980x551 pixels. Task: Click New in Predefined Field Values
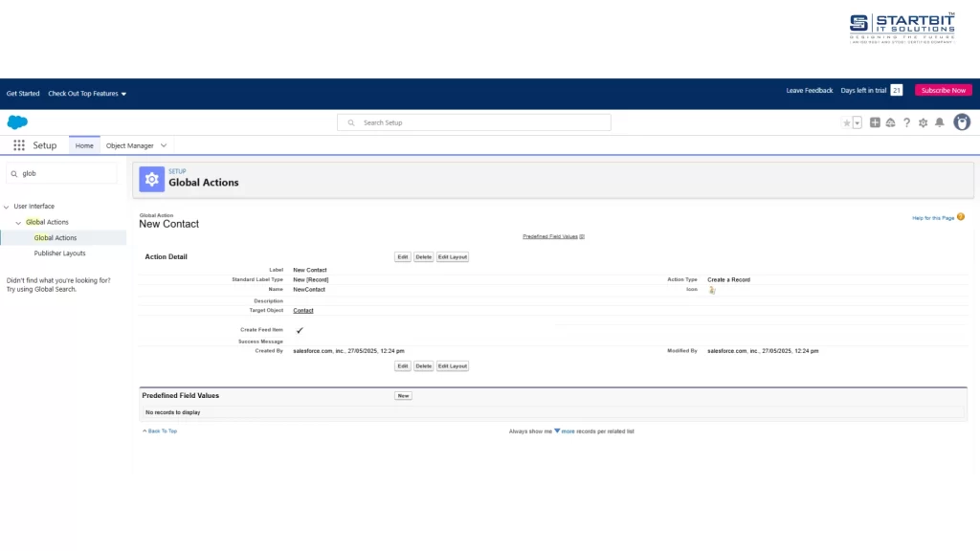(x=403, y=395)
